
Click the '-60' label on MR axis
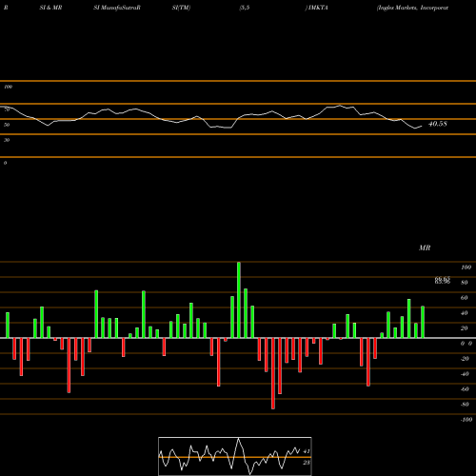465,389
